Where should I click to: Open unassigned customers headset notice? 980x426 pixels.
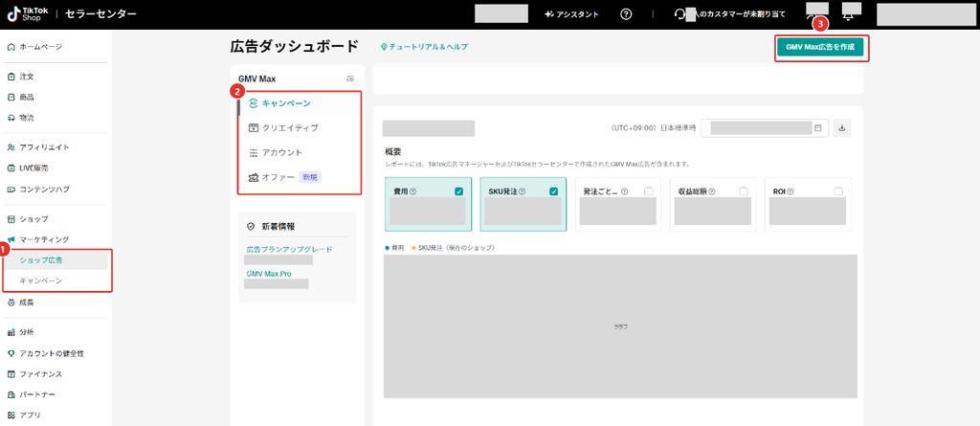tap(730, 13)
